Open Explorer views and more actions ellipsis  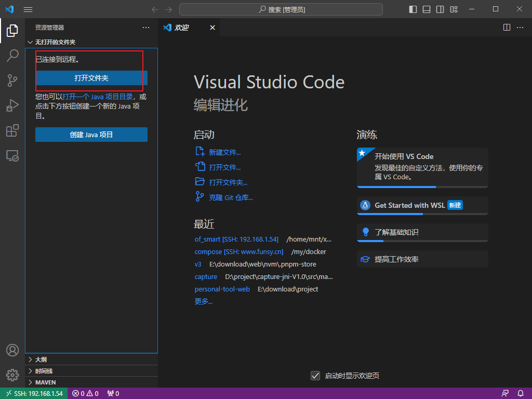[146, 28]
